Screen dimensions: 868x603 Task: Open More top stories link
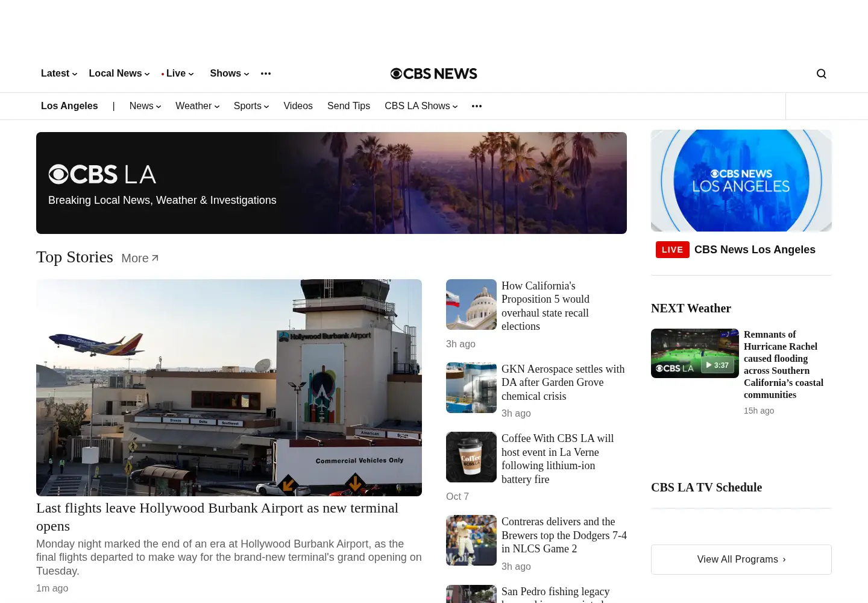pos(140,258)
